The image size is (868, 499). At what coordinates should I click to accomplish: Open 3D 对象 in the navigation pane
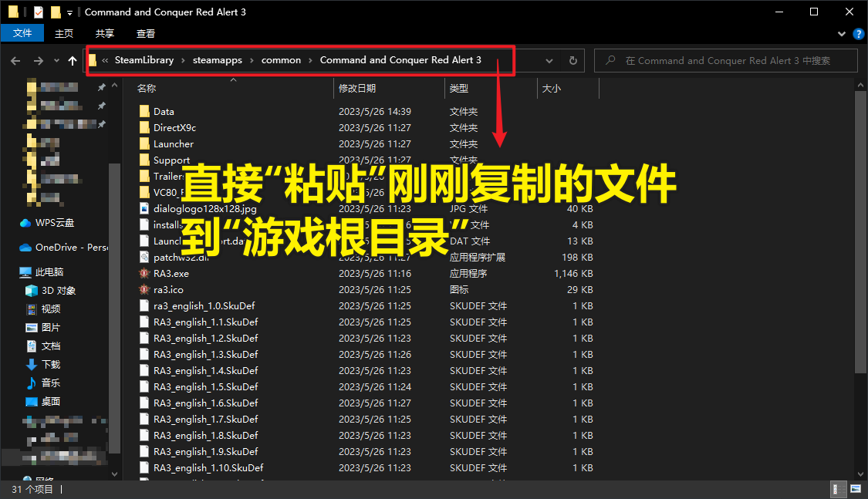pos(58,291)
